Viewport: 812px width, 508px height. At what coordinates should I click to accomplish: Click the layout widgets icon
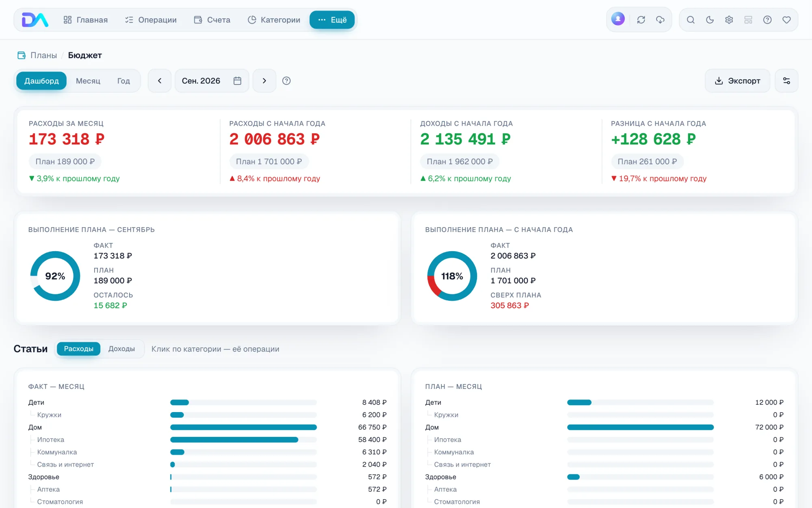click(x=748, y=20)
